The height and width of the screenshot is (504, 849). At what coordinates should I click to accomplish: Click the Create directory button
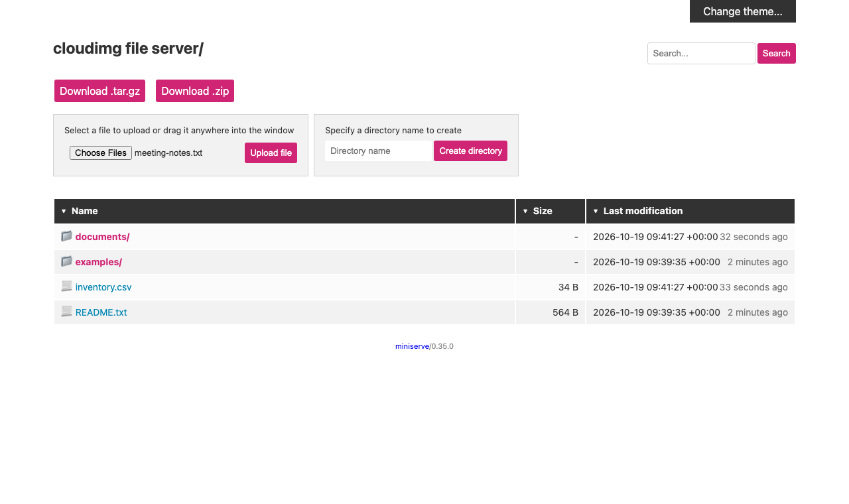pyautogui.click(x=470, y=151)
